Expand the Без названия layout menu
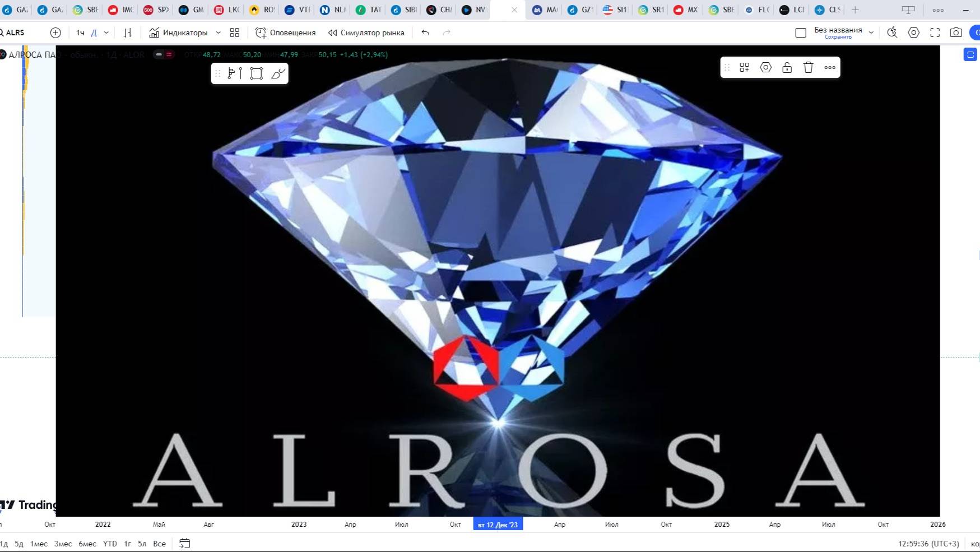Viewport: 980px width, 552px height. coord(871,33)
